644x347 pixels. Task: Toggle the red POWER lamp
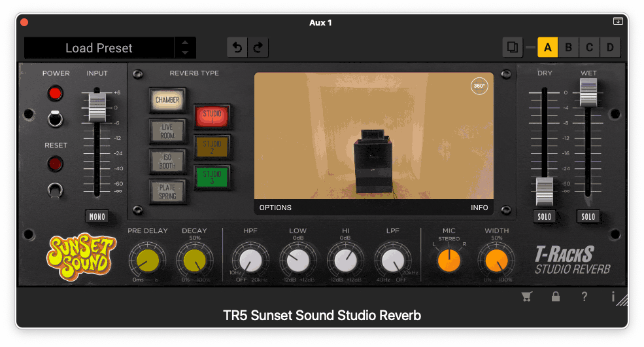pyautogui.click(x=55, y=94)
